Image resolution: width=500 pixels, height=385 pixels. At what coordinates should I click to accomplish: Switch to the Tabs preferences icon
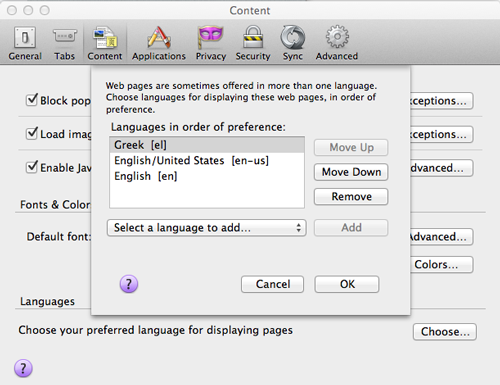pyautogui.click(x=65, y=37)
